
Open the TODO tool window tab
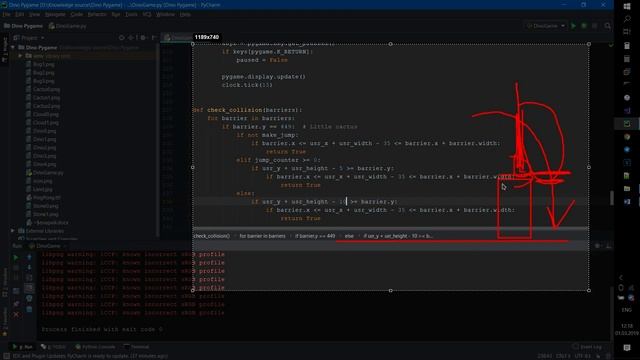pos(53,347)
